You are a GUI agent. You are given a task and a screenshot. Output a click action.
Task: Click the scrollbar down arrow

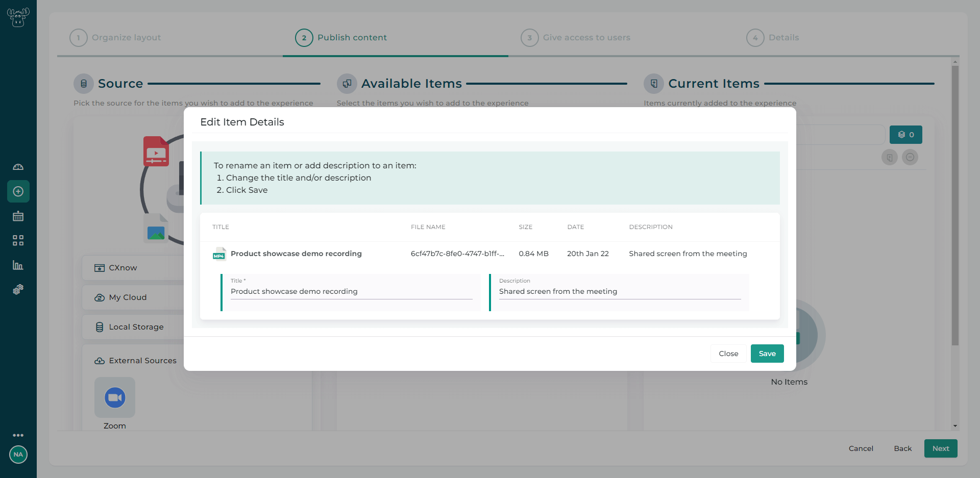coord(955,426)
